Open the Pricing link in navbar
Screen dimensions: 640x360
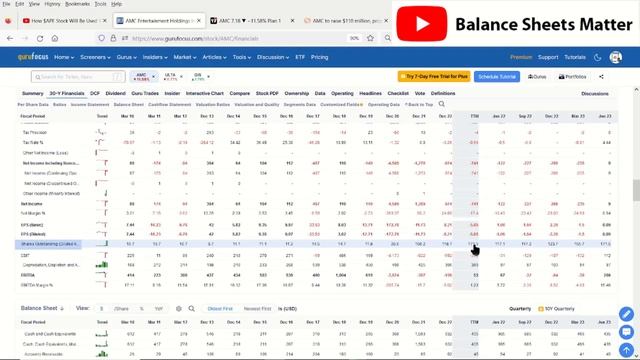pyautogui.click(x=320, y=57)
